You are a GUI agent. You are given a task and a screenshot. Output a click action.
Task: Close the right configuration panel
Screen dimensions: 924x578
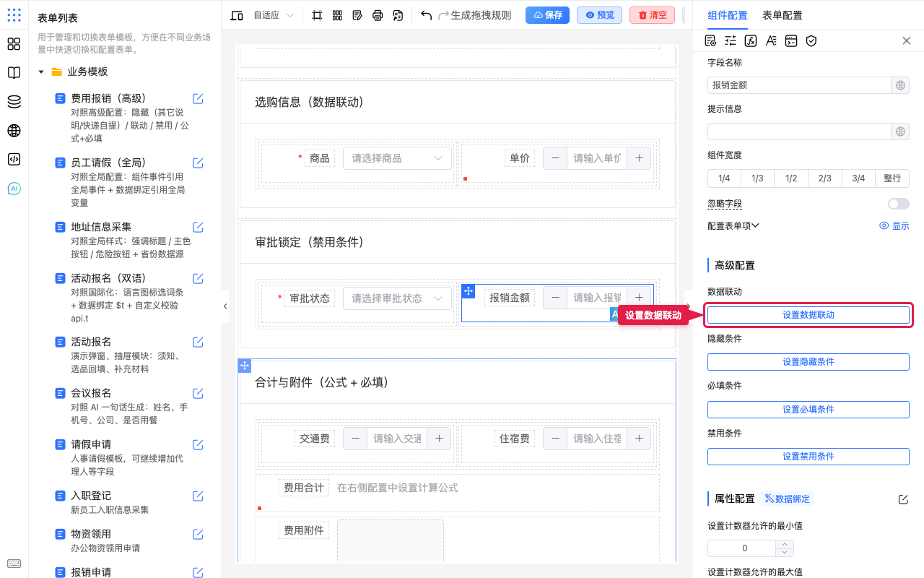(907, 40)
